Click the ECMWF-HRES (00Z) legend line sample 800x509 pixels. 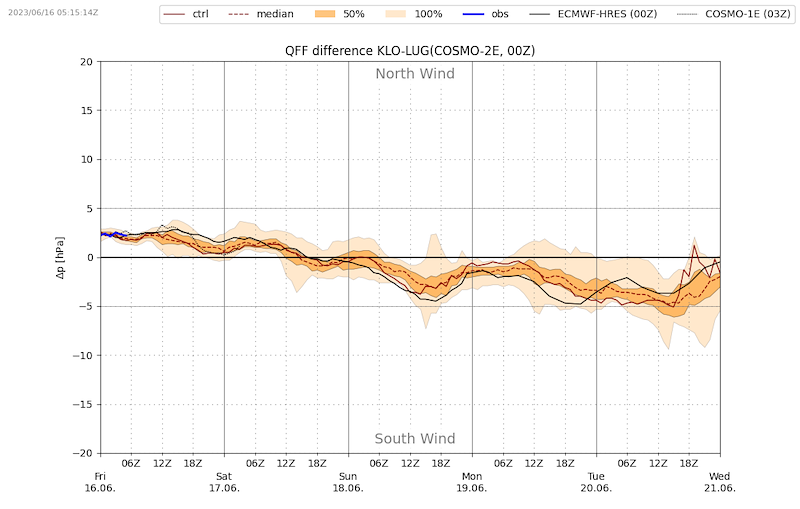click(x=539, y=14)
